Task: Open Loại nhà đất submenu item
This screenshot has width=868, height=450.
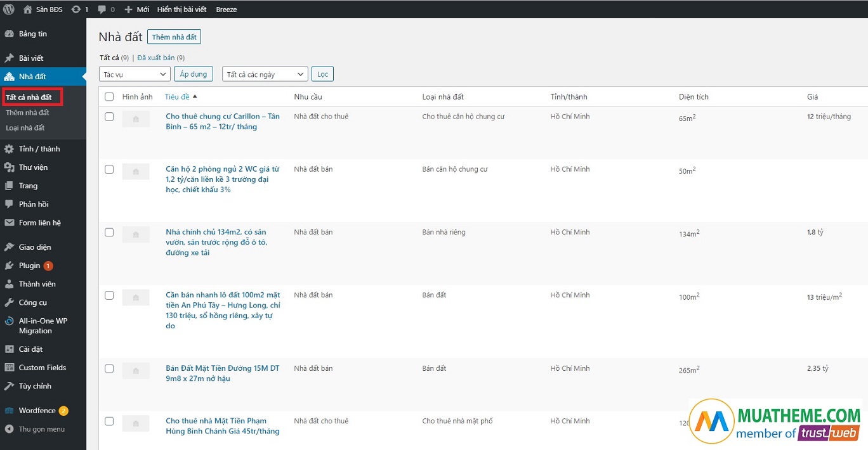Action: tap(25, 128)
